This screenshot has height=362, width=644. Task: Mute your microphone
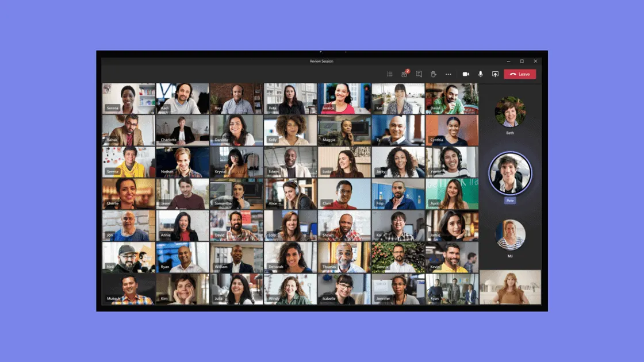480,74
